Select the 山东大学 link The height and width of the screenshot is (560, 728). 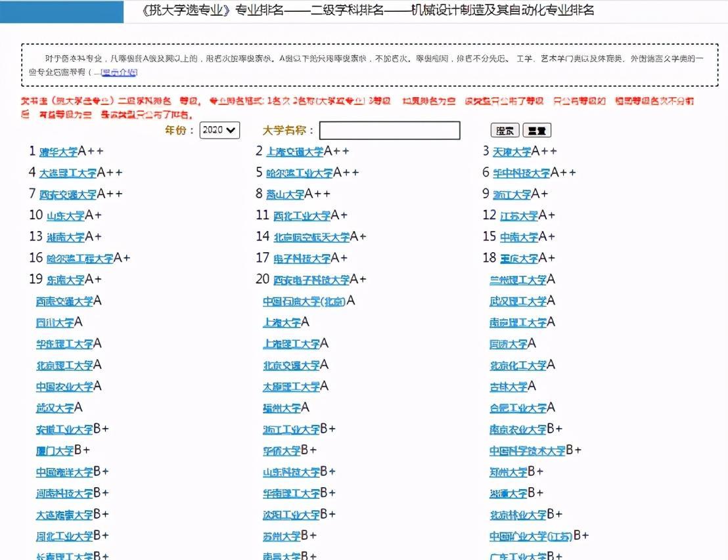[x=66, y=216]
